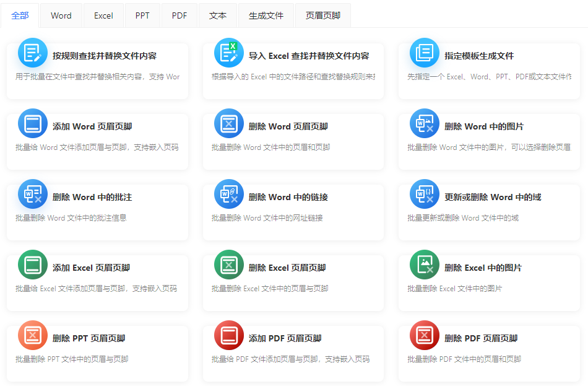Screen dimensions: 588x386
Task: Open 导入 Excel 查找并替换文件内容 title
Action: (x=309, y=56)
